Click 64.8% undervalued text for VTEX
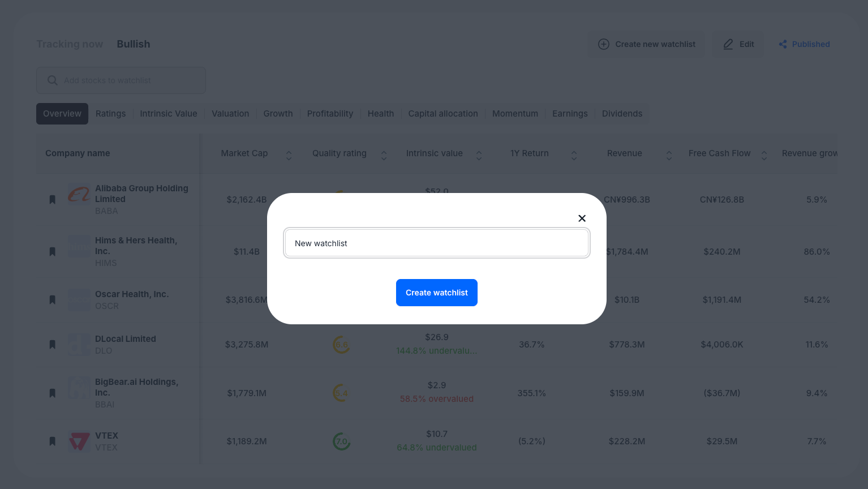 point(437,448)
